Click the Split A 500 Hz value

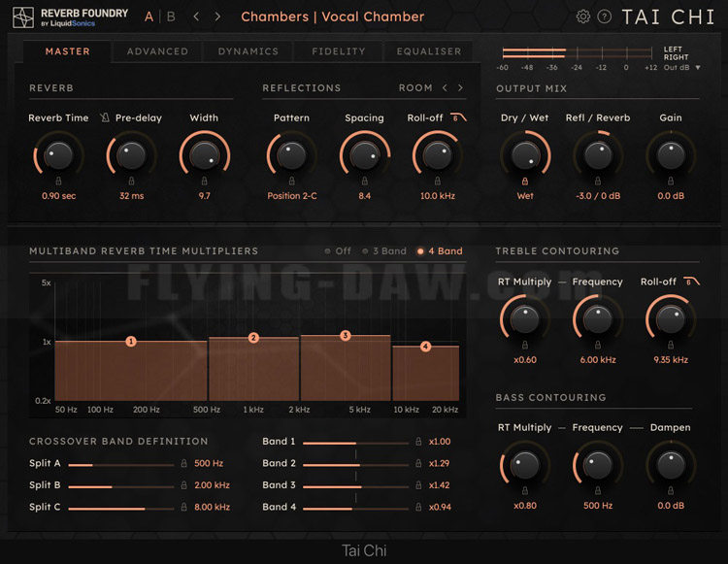point(209,463)
